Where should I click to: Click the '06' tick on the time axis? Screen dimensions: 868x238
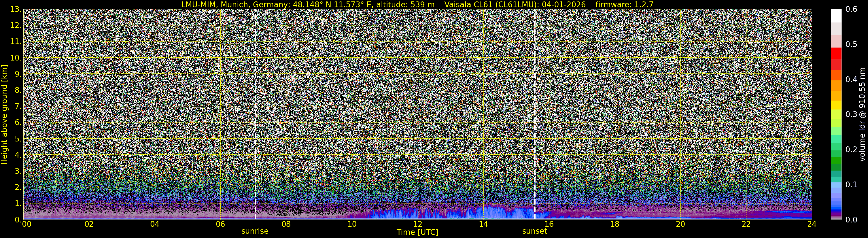point(220,224)
